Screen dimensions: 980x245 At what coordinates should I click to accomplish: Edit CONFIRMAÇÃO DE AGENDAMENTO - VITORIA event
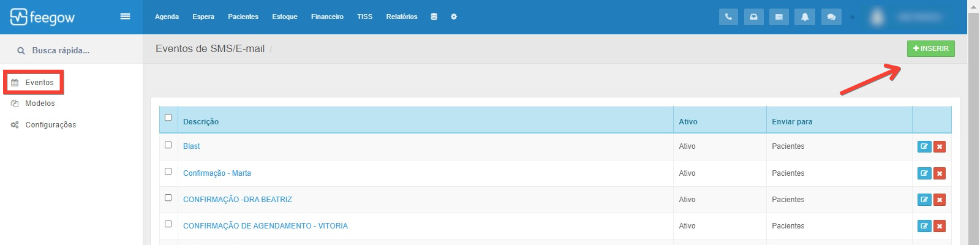coord(924,226)
